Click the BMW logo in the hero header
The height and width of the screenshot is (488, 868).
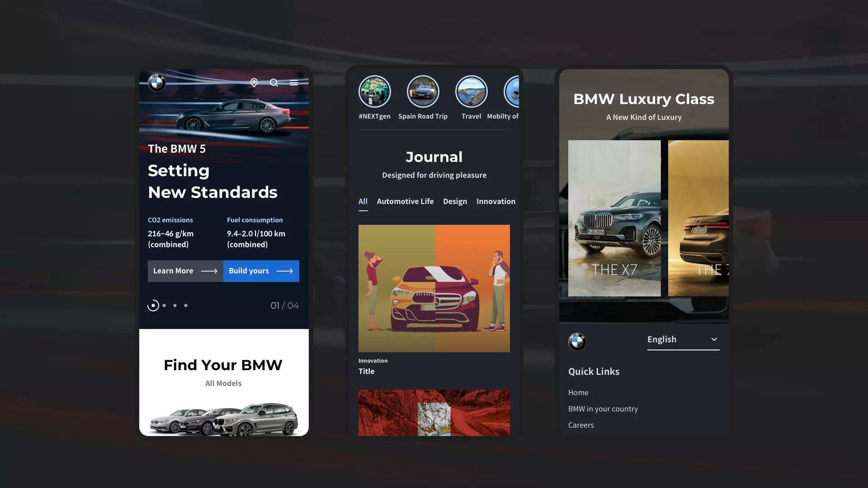157,83
